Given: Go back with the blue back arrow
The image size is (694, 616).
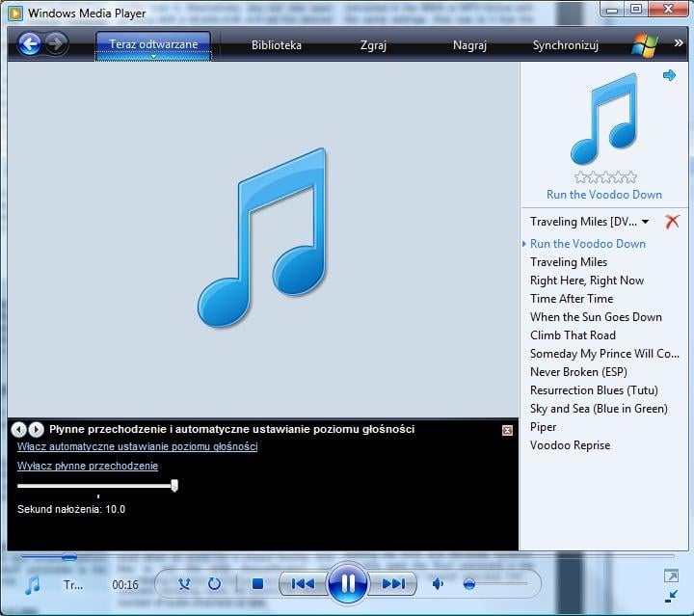Looking at the screenshot, I should [30, 43].
